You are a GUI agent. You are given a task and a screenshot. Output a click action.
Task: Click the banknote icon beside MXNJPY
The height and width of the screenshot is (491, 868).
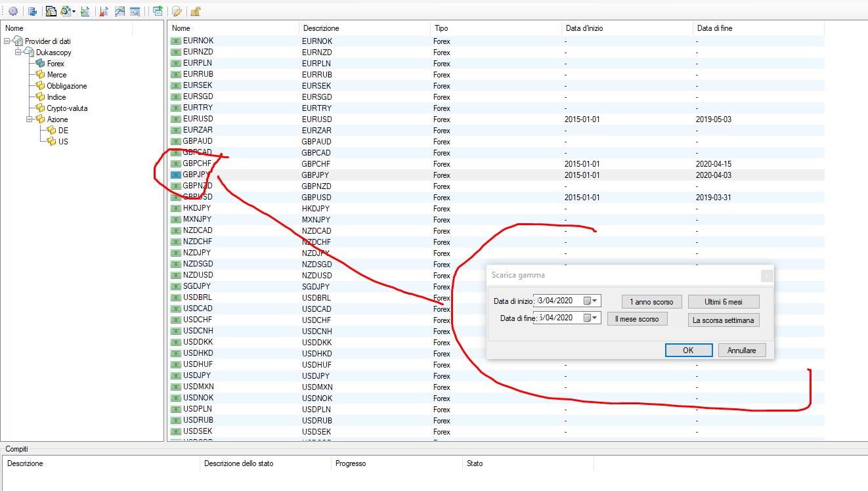[x=175, y=219]
